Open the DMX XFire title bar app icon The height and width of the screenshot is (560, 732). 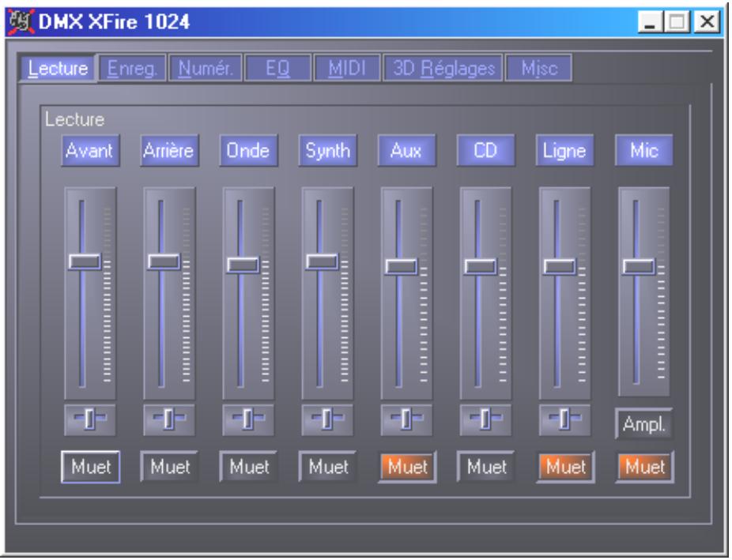21,21
